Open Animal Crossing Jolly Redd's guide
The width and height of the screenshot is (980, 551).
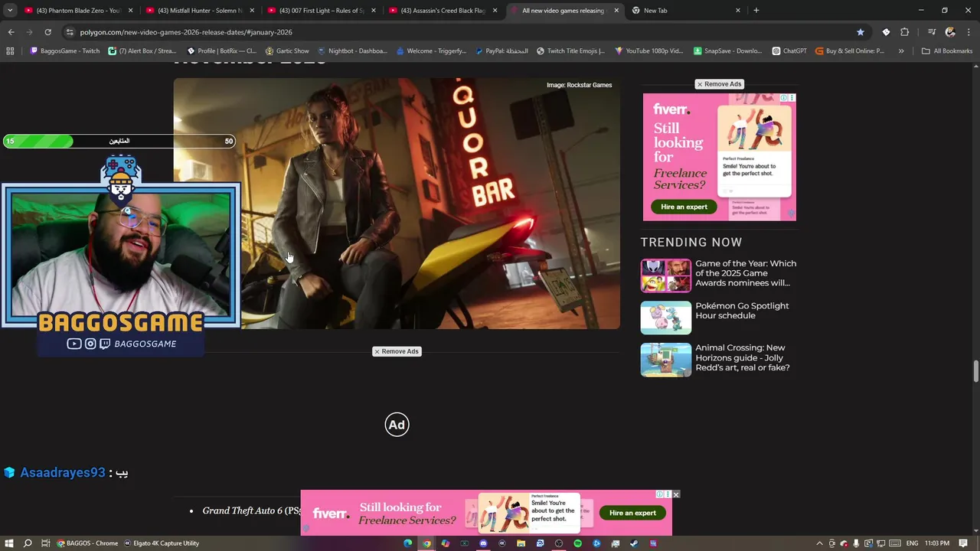tap(742, 357)
